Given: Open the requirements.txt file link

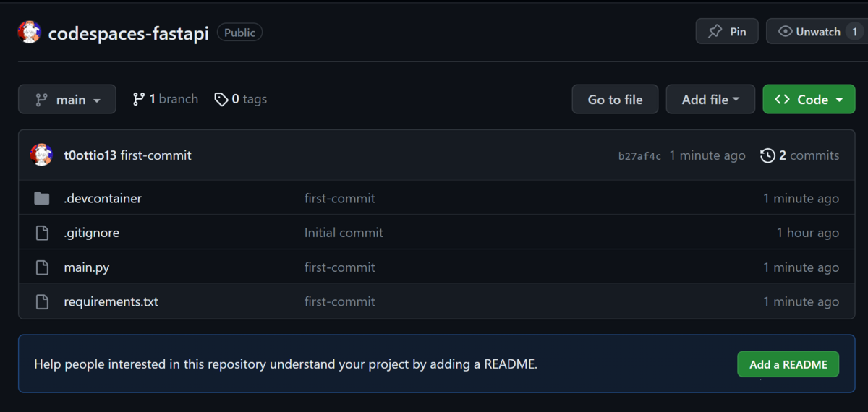Looking at the screenshot, I should (x=111, y=301).
